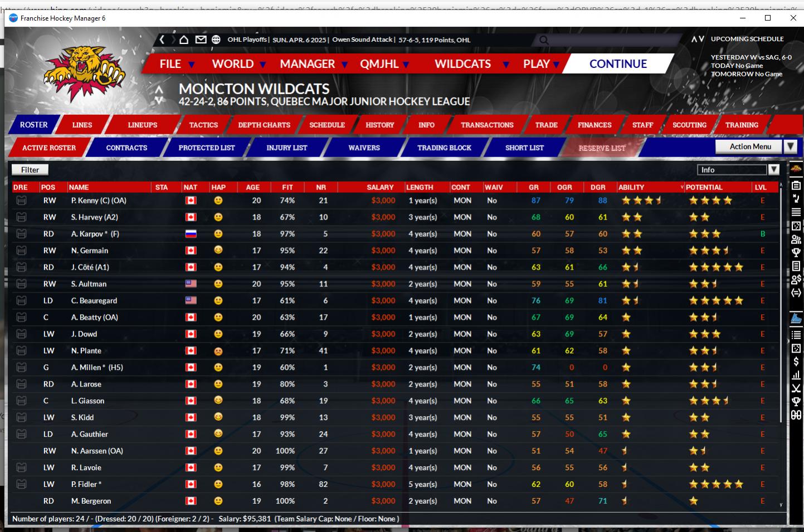Screen dimensions: 804x532
Task: Open the binoculars scouting sidebar icon
Action: 796,415
